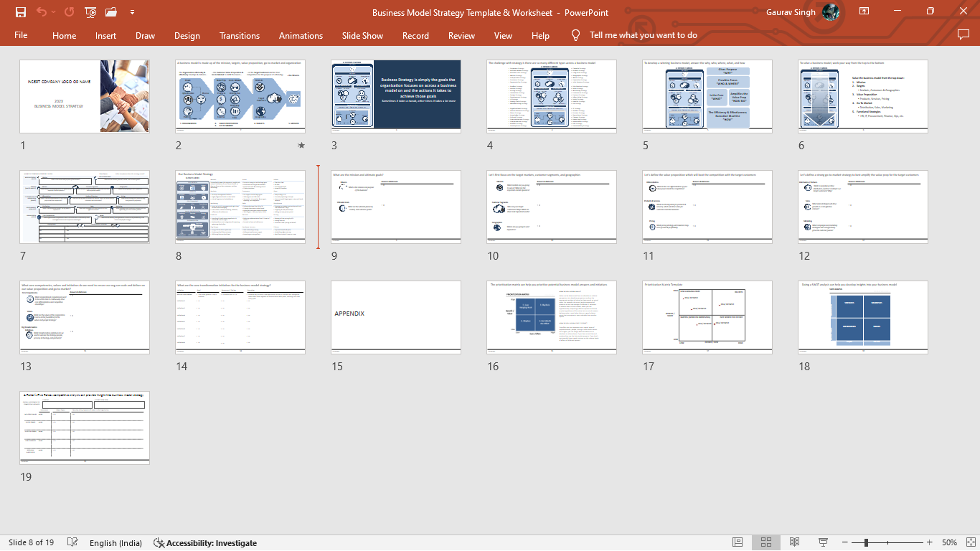Launch Slide Show view from status bar
The image size is (980, 551).
pos(823,542)
